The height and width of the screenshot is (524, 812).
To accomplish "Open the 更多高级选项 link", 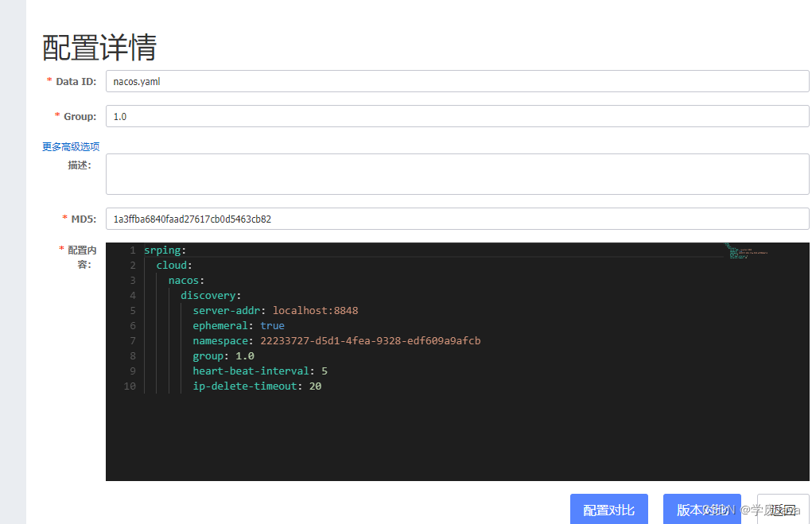I will click(x=71, y=146).
